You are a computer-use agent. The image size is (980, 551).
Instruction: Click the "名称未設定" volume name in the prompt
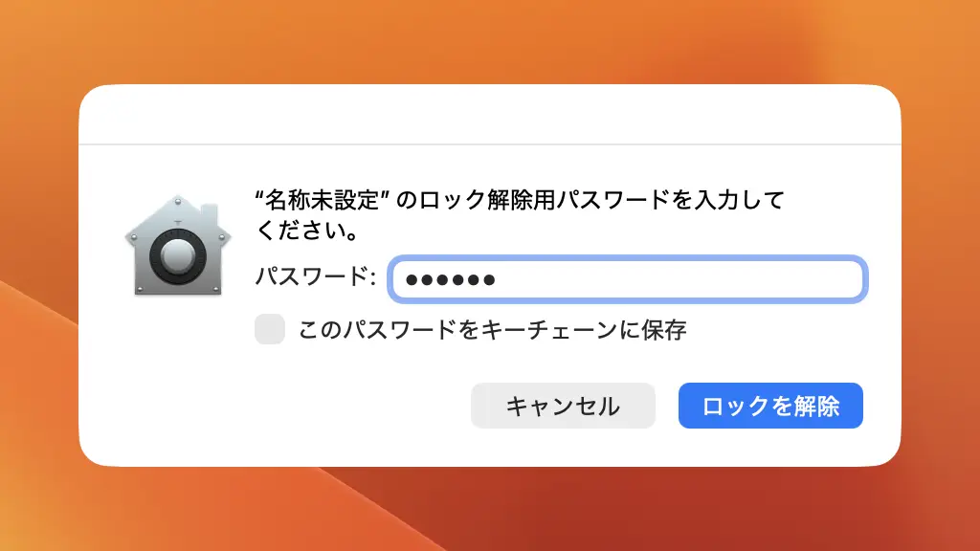tap(321, 202)
